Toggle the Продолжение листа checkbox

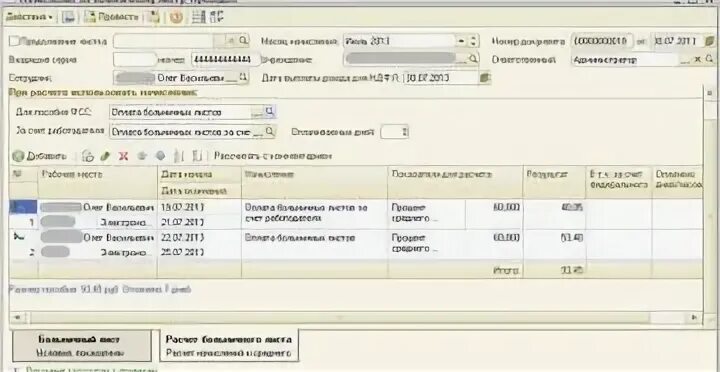[14, 41]
